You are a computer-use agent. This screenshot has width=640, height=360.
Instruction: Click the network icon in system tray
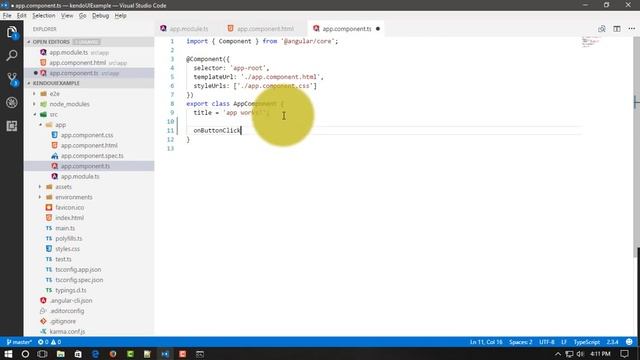(569, 354)
